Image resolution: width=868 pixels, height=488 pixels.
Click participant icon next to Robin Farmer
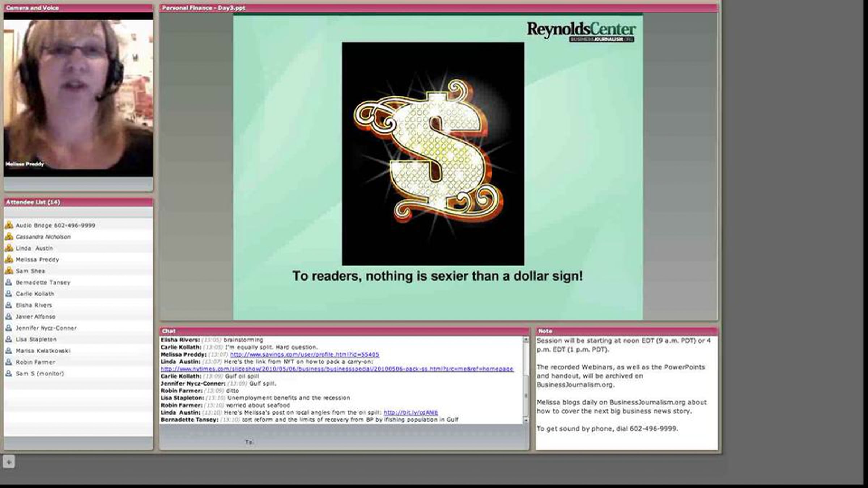pyautogui.click(x=9, y=362)
